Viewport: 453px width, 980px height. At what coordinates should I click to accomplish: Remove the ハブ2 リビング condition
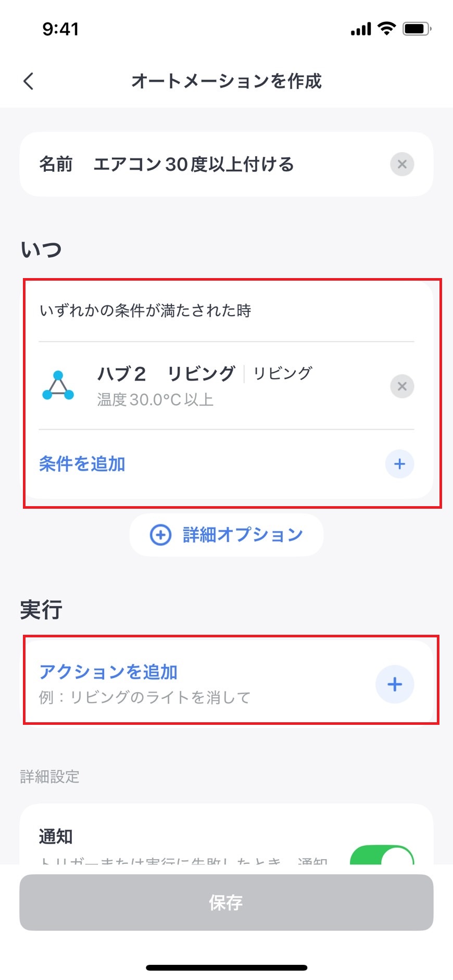tap(401, 386)
